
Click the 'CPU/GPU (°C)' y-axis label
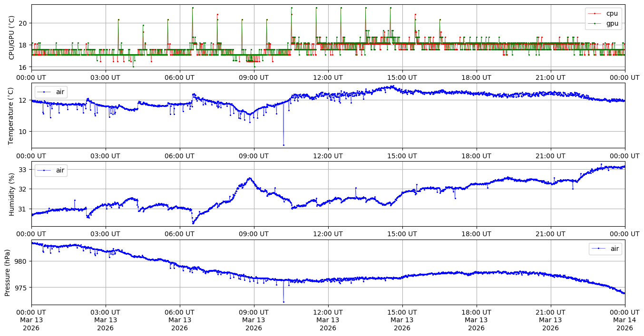(x=12, y=38)
